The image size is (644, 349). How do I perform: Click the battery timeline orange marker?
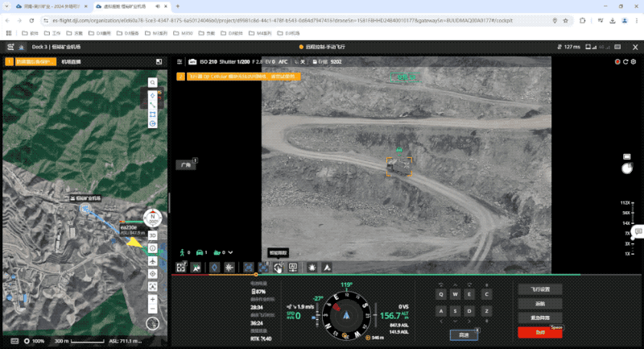(x=256, y=274)
